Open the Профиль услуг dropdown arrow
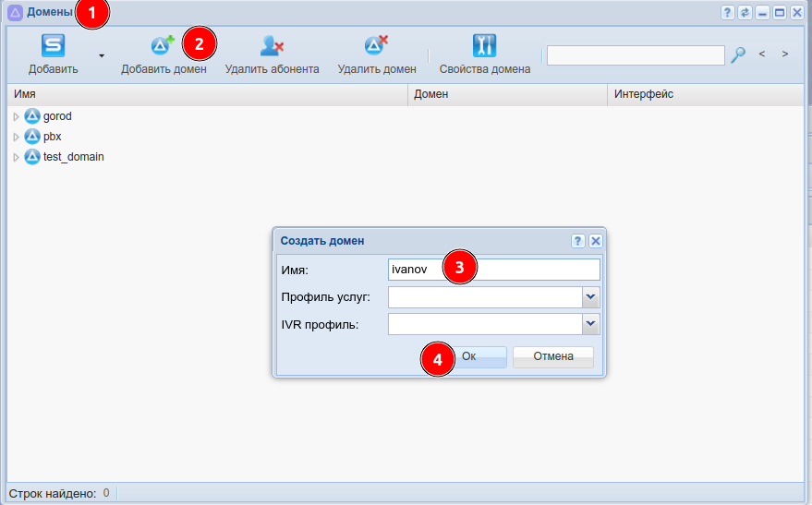The width and height of the screenshot is (812, 505). [x=591, y=297]
